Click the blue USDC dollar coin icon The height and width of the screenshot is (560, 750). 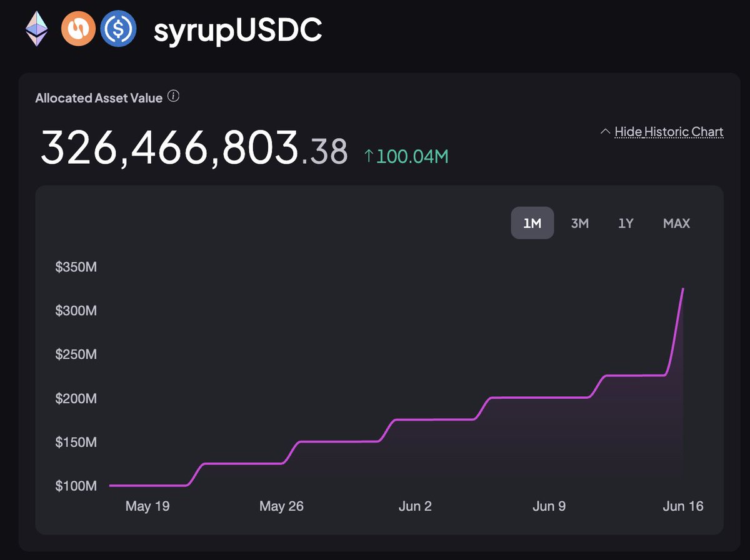(x=118, y=29)
